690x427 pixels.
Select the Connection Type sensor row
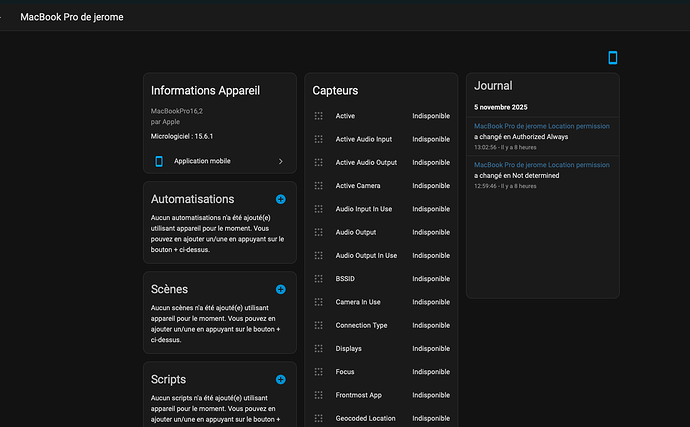point(361,325)
